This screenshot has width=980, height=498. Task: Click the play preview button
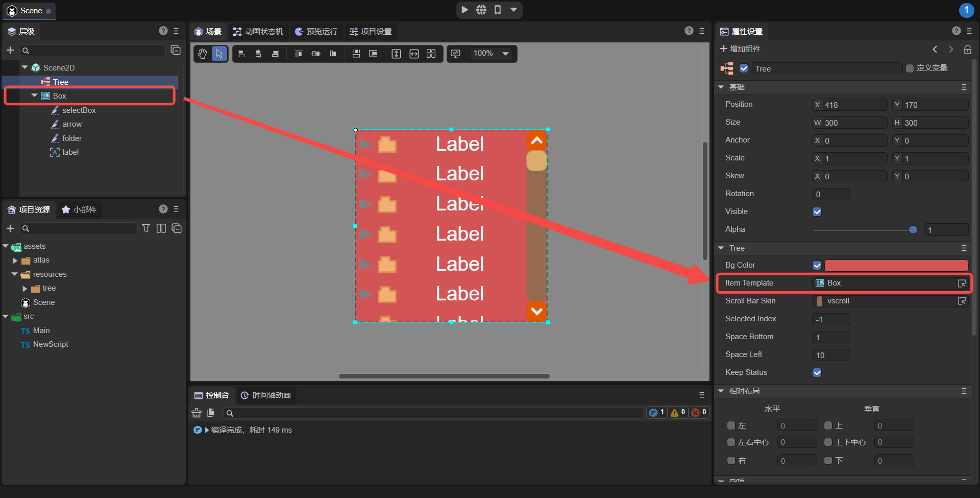tap(464, 10)
